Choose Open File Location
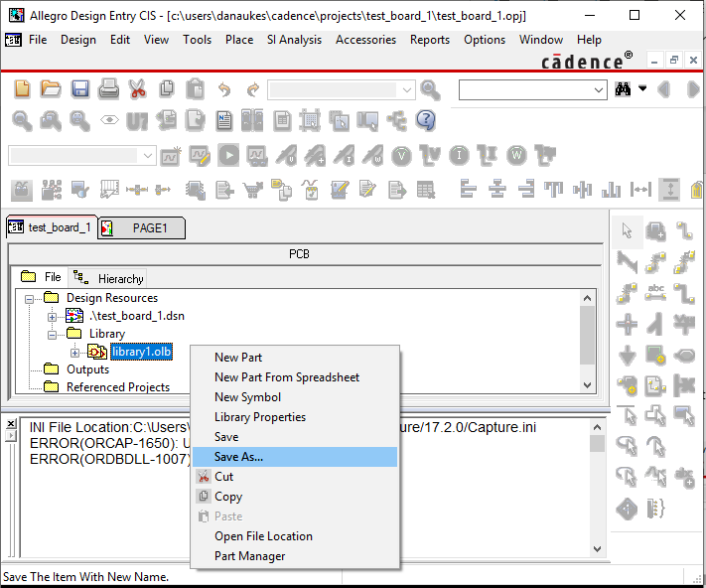706x588 pixels. [295, 535]
